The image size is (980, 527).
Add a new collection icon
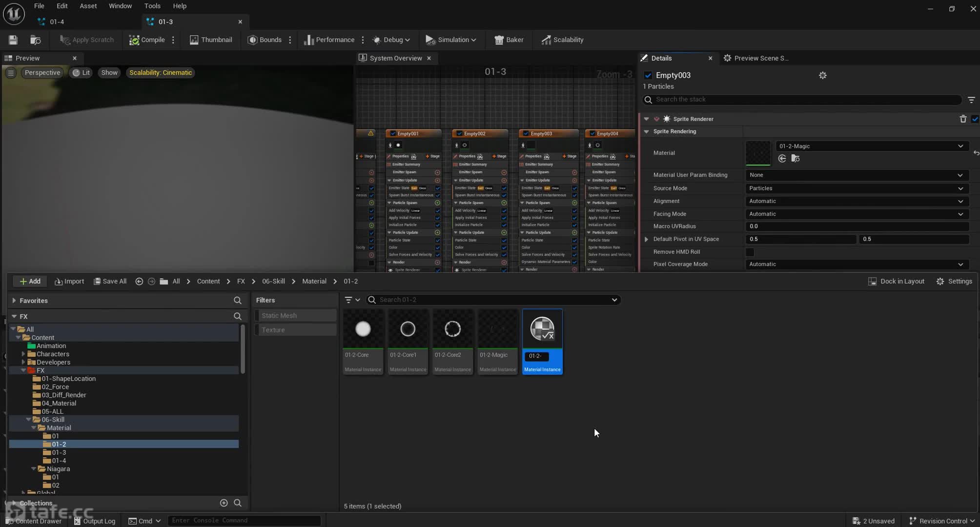(224, 503)
